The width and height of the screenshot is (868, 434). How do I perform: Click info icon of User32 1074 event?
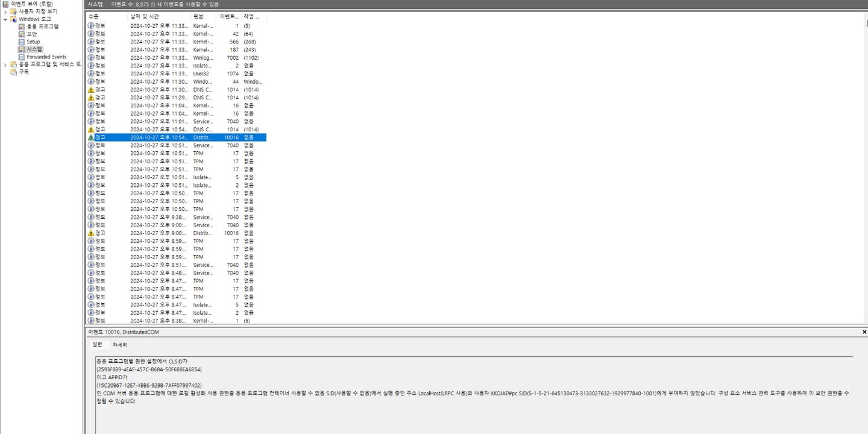coord(91,74)
